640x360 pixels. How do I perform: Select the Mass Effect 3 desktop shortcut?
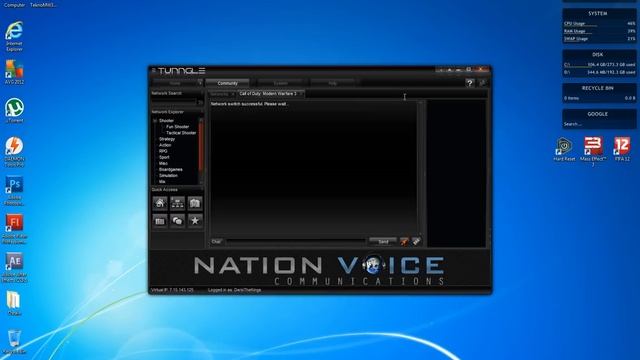click(593, 151)
